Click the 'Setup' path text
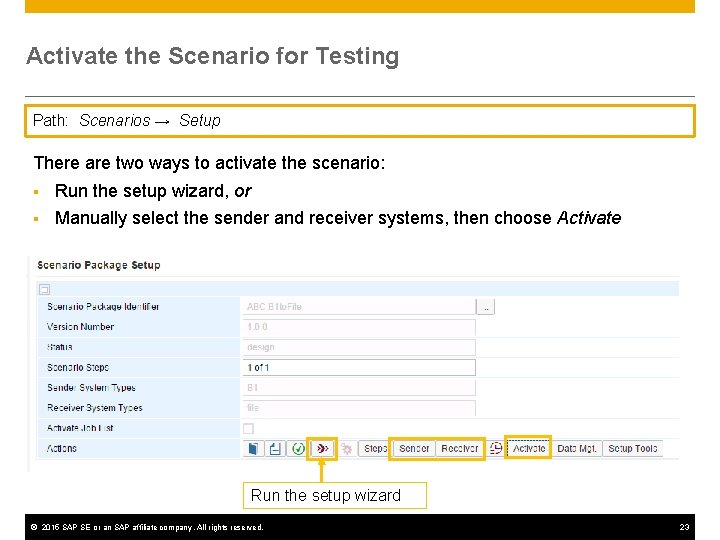The height and width of the screenshot is (540, 720). pyautogui.click(x=200, y=120)
